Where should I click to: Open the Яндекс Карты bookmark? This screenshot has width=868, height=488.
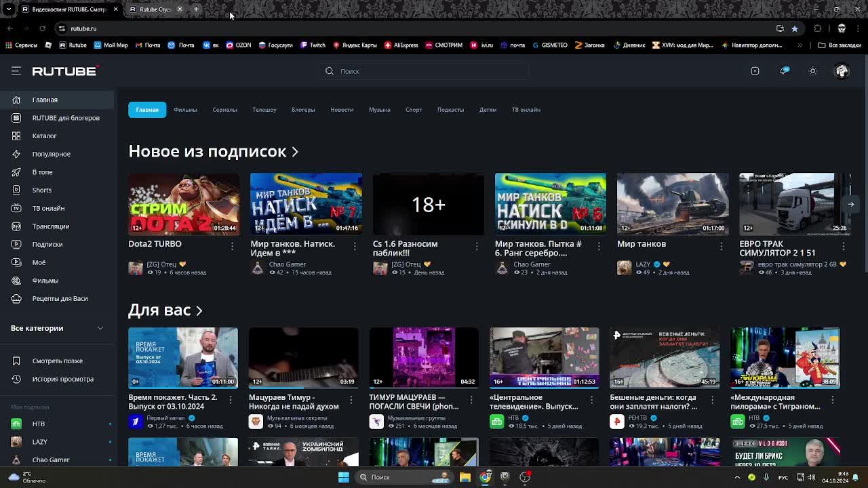tap(355, 45)
